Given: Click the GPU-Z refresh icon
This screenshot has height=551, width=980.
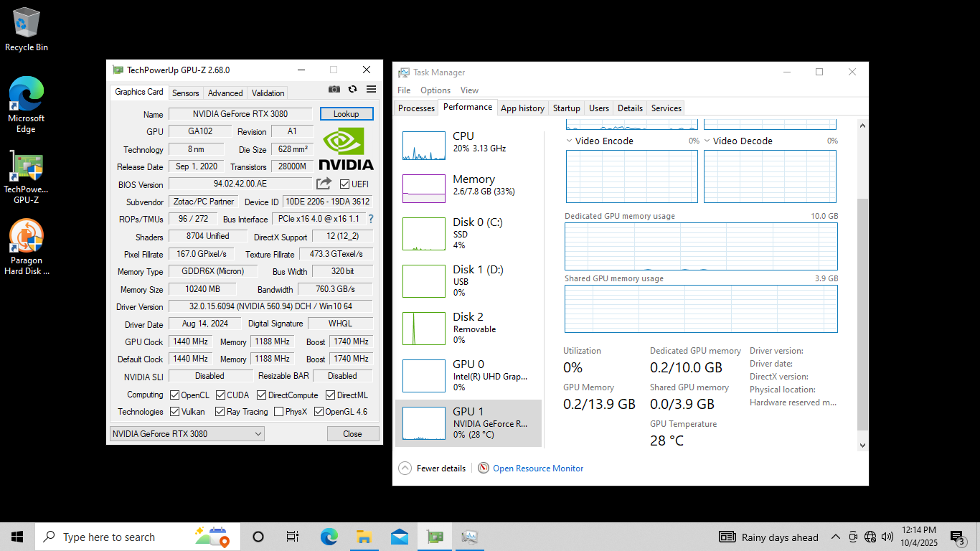Looking at the screenshot, I should tap(352, 89).
